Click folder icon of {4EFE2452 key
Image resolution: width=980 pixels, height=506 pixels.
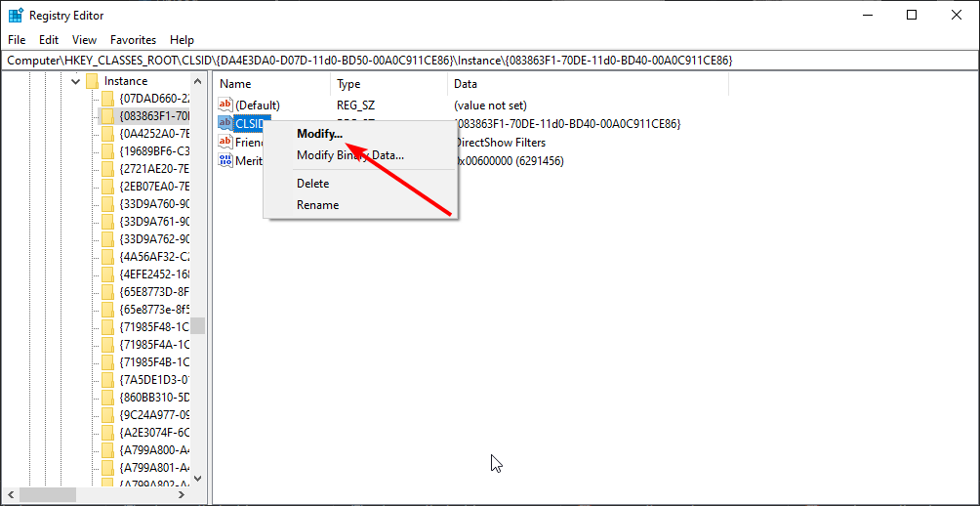coord(107,274)
